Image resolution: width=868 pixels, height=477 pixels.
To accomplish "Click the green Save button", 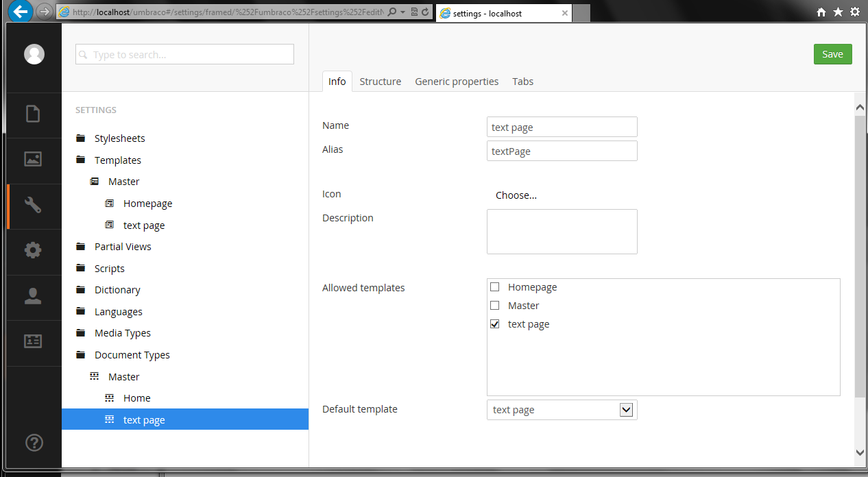I will pos(833,54).
